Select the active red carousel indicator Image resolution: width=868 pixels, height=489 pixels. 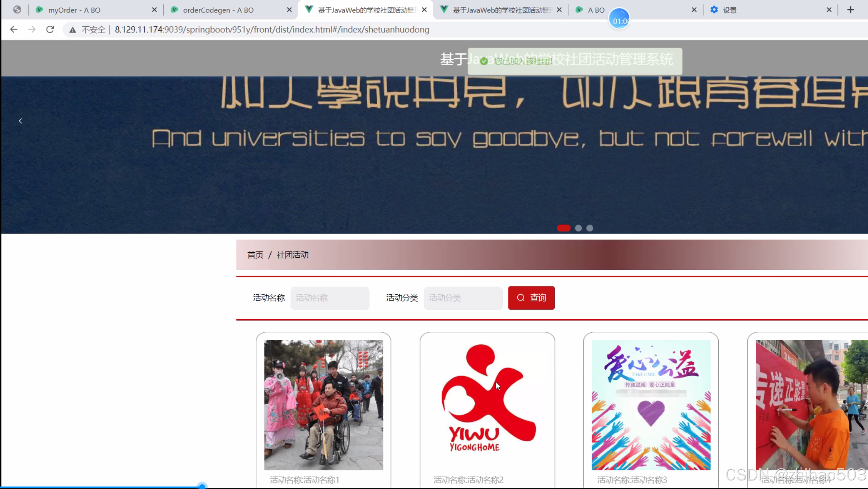[x=564, y=228]
